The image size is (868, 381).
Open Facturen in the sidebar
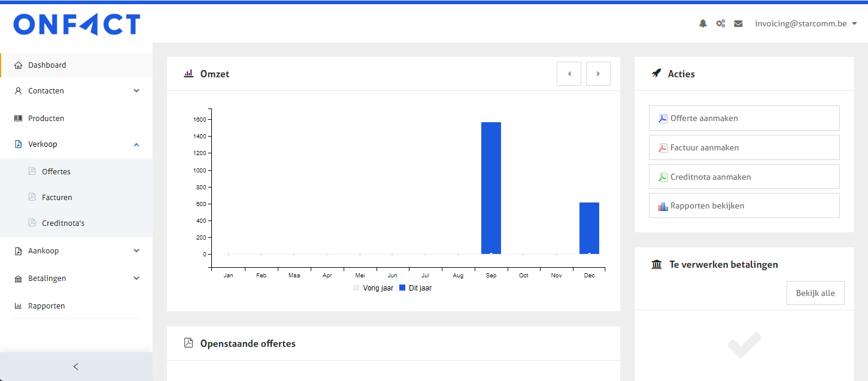click(x=57, y=197)
